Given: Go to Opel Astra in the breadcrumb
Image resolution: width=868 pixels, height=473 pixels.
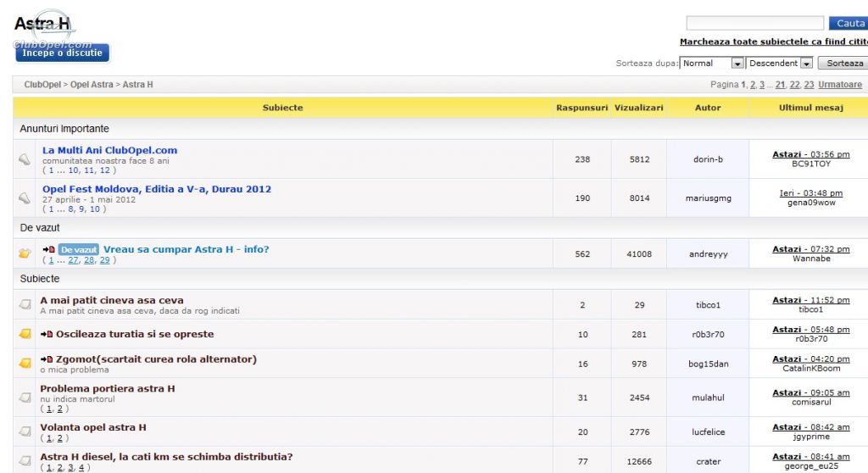Looking at the screenshot, I should [x=92, y=85].
